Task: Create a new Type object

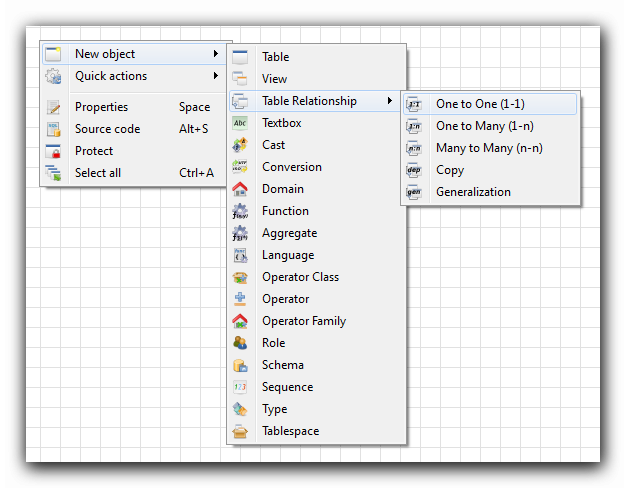Action: click(x=316, y=409)
